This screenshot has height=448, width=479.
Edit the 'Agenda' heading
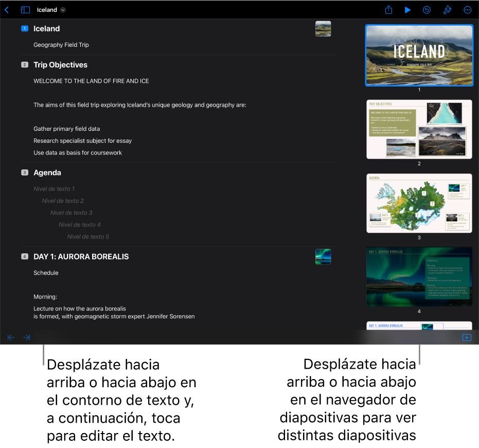point(47,173)
